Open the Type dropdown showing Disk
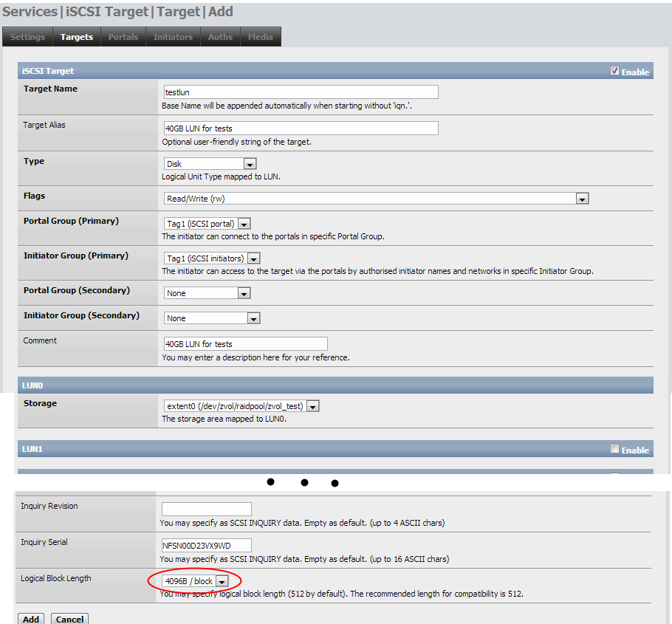The height and width of the screenshot is (624, 672). coord(210,164)
